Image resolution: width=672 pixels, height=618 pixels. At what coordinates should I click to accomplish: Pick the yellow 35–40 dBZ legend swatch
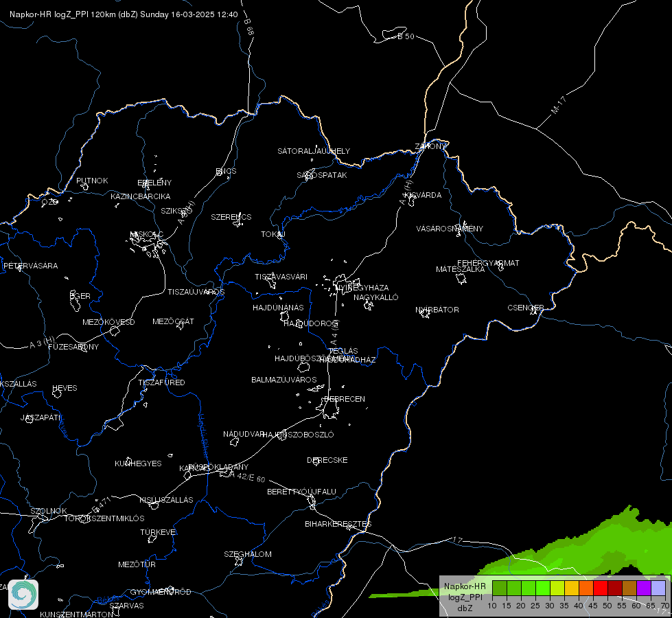572,588
